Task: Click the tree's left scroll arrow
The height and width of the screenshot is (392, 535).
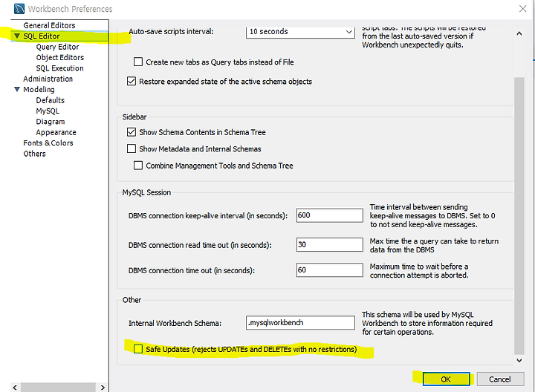Action: [x=15, y=388]
